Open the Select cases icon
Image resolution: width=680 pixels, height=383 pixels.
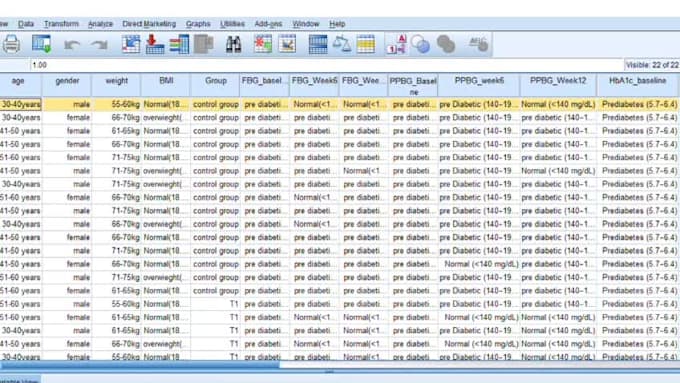click(366, 44)
